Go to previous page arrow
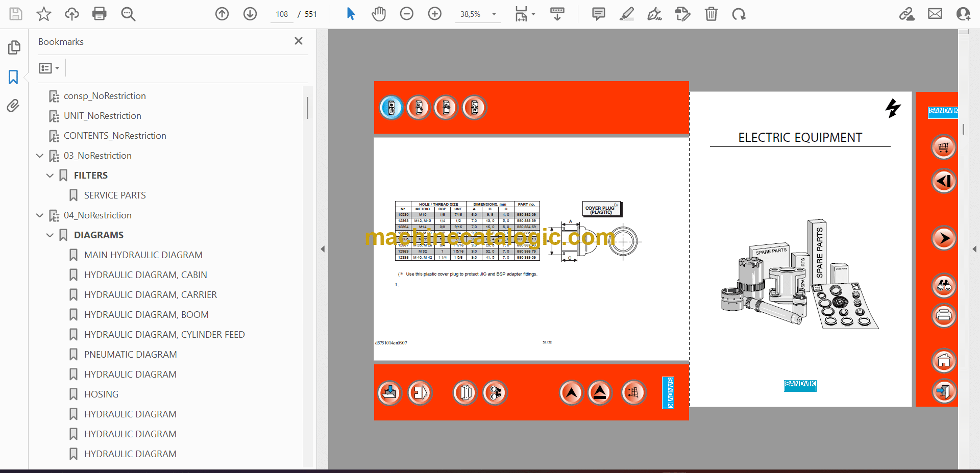 [x=222, y=14]
